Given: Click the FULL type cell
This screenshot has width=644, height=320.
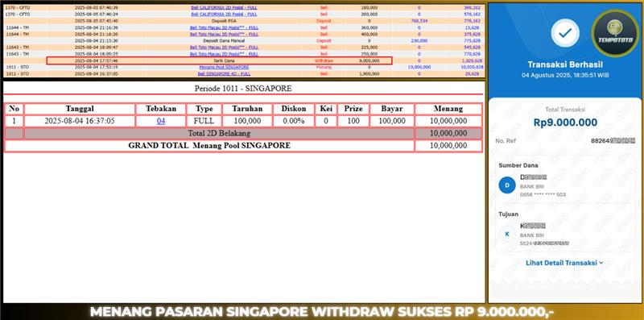Looking at the screenshot, I should click(x=204, y=121).
